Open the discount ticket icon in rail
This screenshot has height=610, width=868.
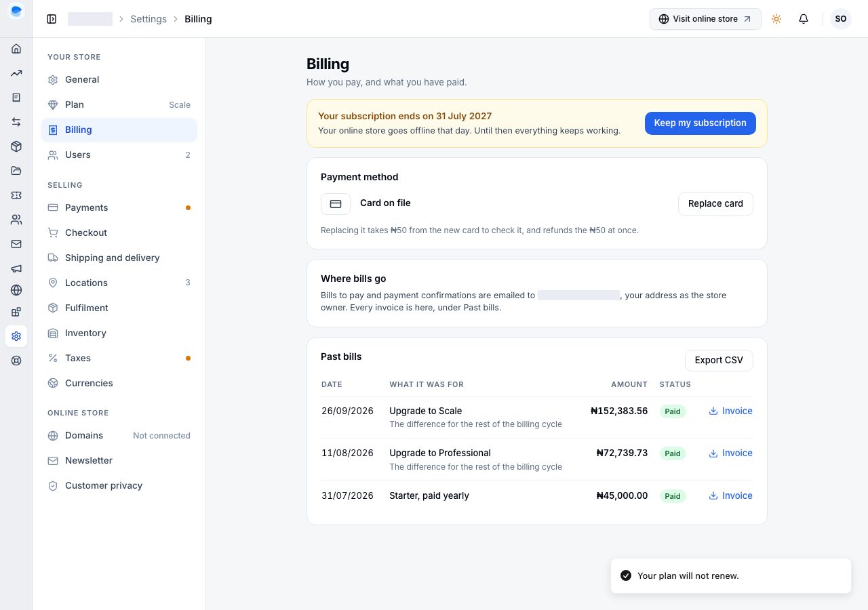[16, 195]
